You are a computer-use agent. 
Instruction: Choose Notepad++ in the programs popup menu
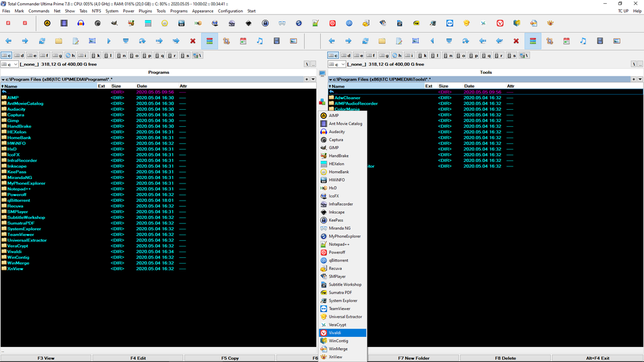(x=343, y=244)
